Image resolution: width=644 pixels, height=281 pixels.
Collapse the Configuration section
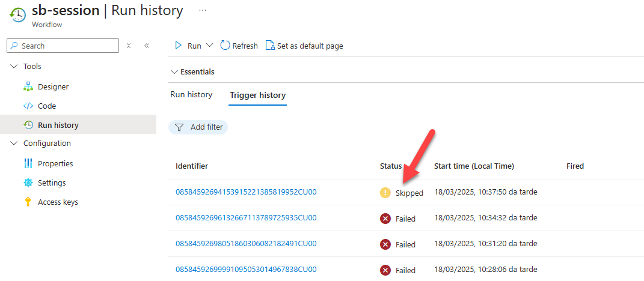click(x=14, y=143)
